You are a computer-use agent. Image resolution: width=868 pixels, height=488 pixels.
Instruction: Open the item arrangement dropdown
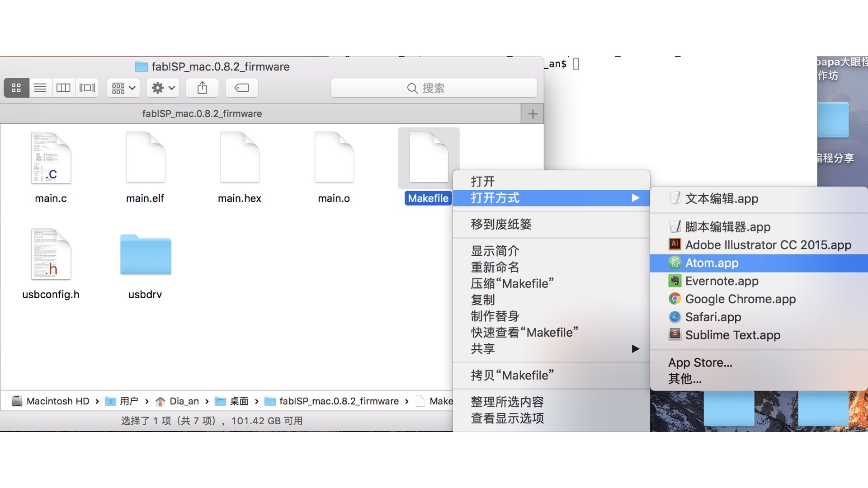click(123, 88)
